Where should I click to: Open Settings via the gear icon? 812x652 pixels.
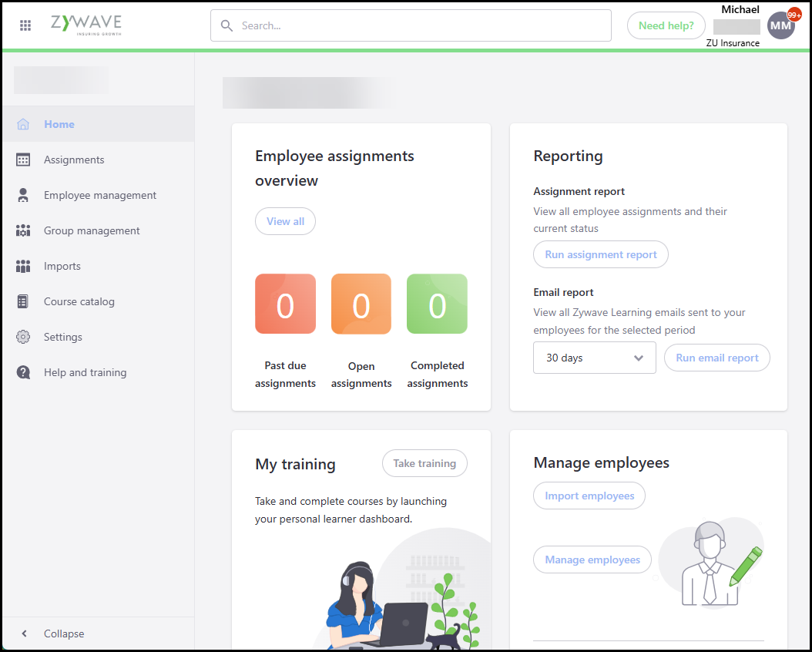24,337
